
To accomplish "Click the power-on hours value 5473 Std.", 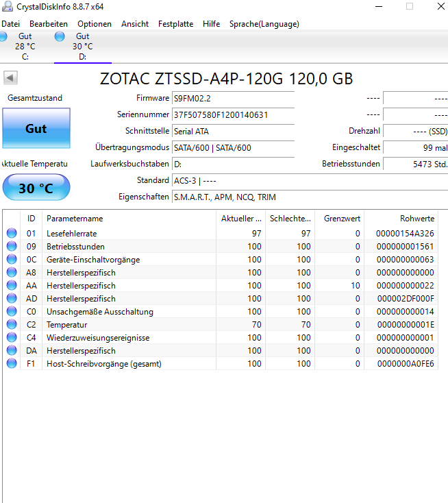I will pyautogui.click(x=416, y=164).
